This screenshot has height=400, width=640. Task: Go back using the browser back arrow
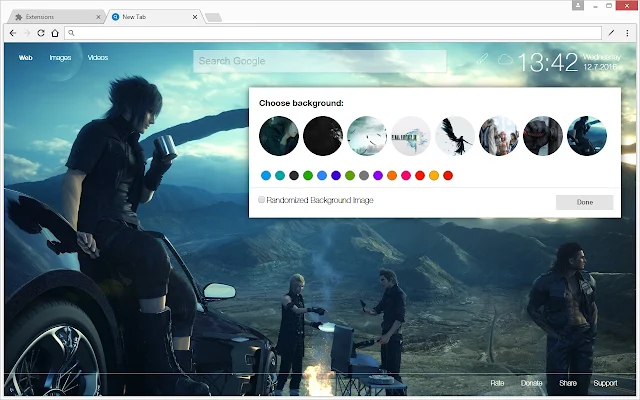[x=13, y=33]
